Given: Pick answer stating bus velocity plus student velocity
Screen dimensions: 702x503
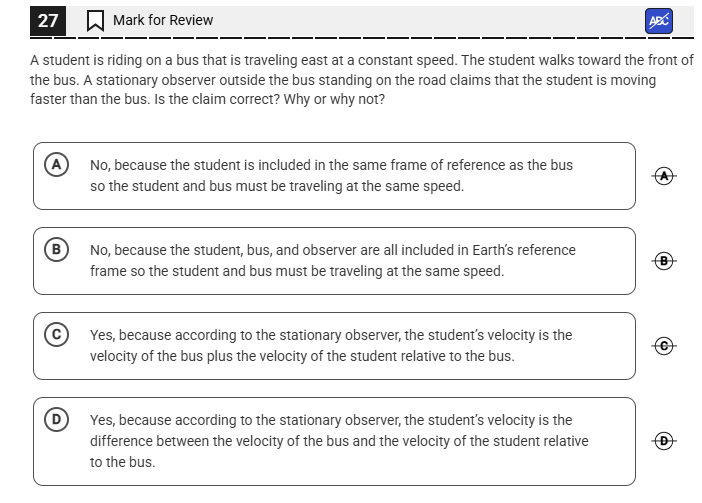Looking at the screenshot, I should click(330, 345).
